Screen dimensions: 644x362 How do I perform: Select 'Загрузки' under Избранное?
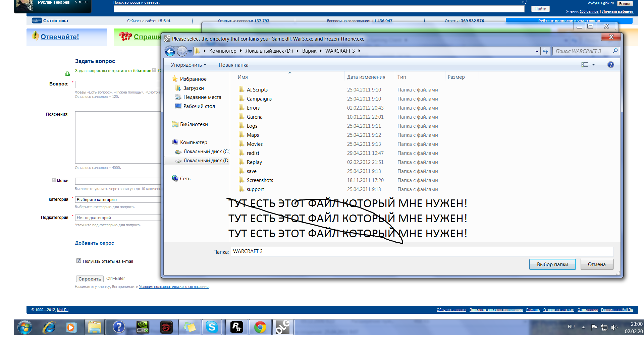(x=193, y=88)
